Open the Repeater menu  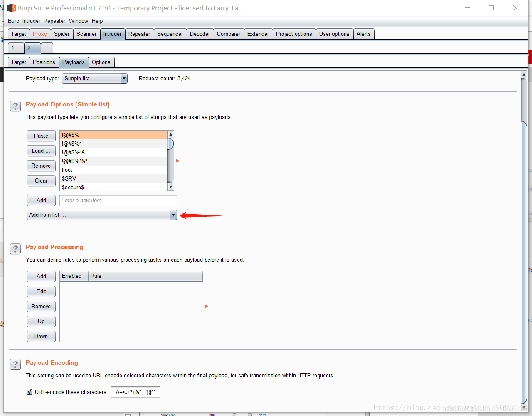(x=54, y=21)
